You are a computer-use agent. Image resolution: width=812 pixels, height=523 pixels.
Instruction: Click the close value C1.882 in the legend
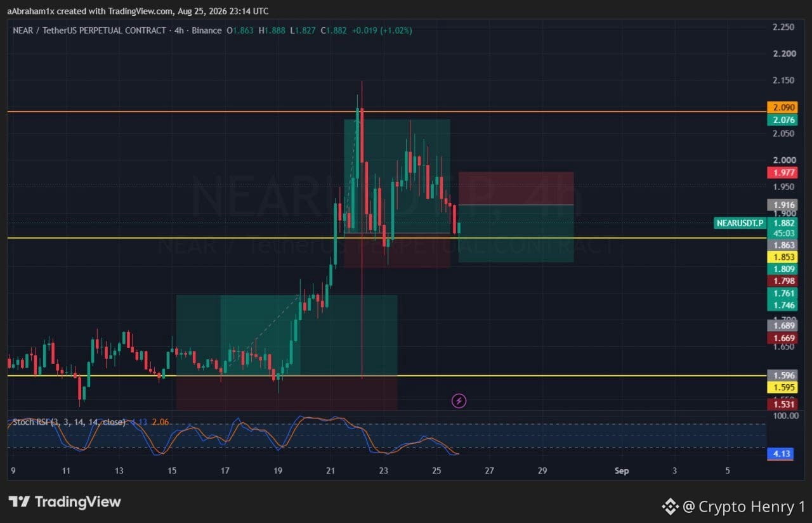(332, 30)
